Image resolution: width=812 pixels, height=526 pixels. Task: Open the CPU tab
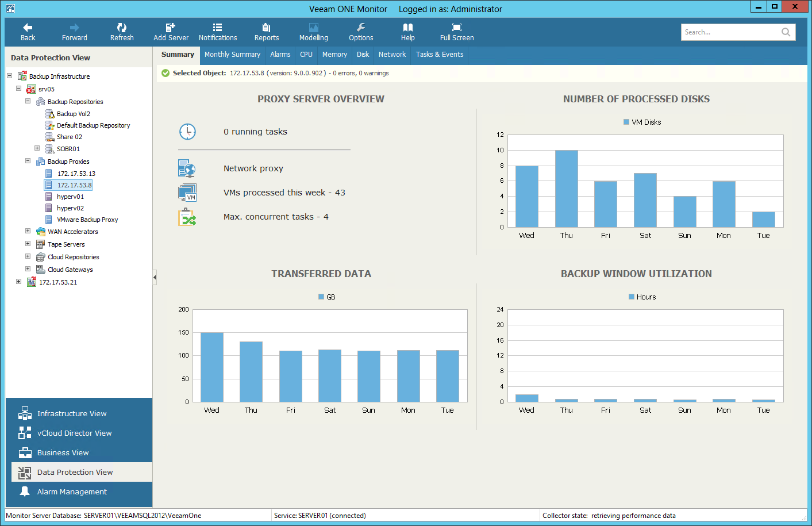(306, 55)
